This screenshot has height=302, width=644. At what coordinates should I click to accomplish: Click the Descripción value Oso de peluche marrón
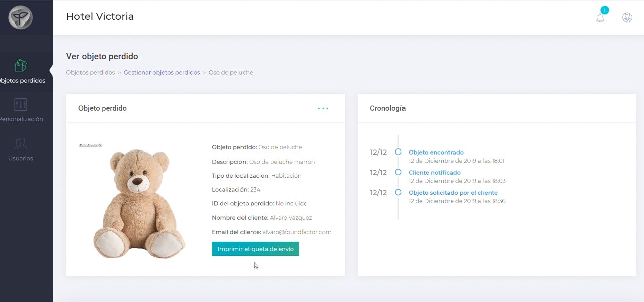click(282, 162)
